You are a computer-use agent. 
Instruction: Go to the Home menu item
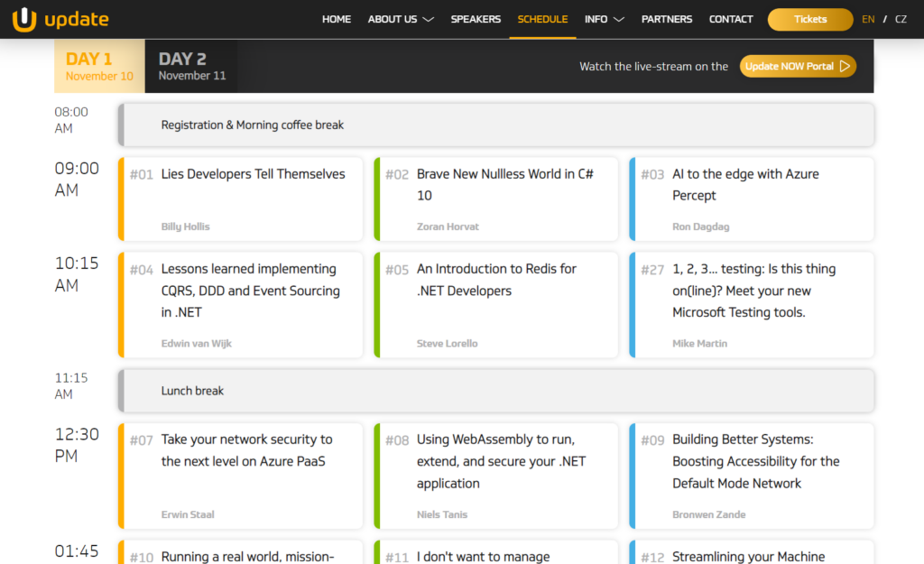337,20
